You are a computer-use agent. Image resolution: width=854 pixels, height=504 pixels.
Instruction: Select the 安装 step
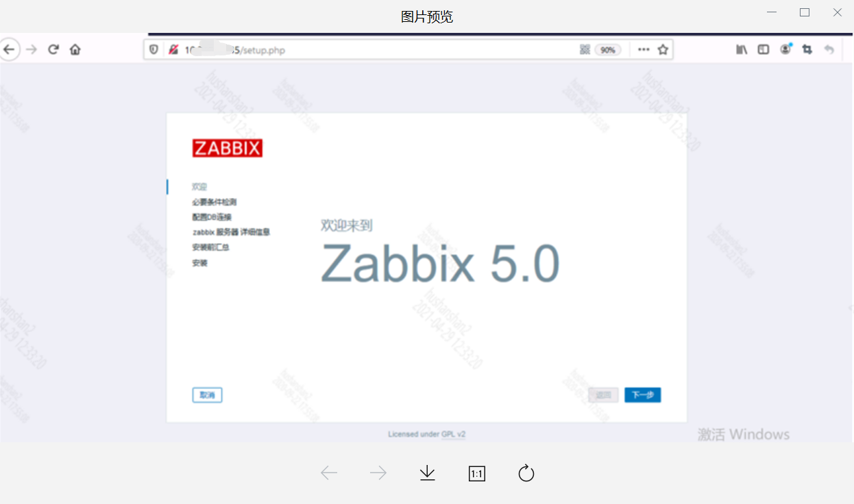[x=199, y=263]
